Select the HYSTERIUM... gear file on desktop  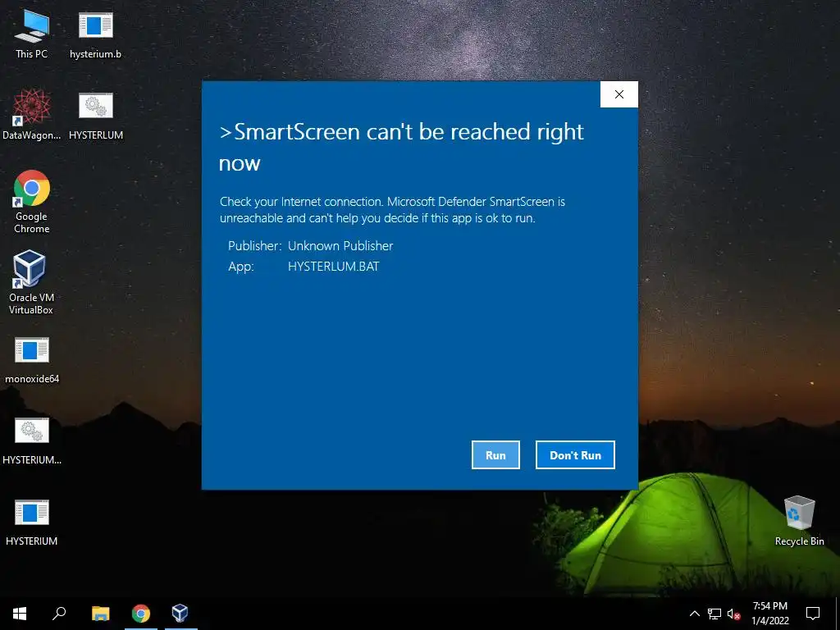[x=32, y=441]
